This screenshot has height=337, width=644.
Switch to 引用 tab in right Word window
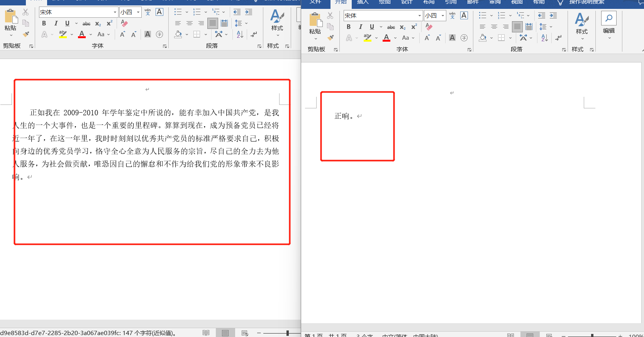tap(451, 2)
